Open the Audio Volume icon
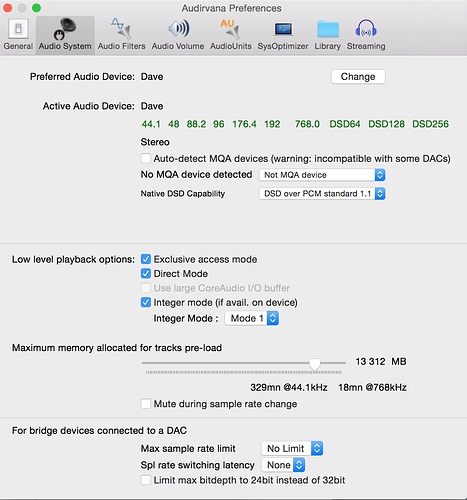The width and height of the screenshot is (467, 500). 178,29
